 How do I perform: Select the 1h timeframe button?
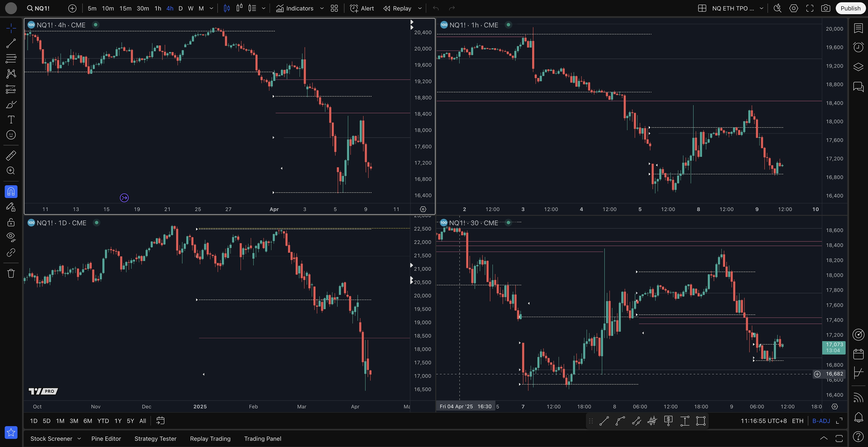pos(158,8)
